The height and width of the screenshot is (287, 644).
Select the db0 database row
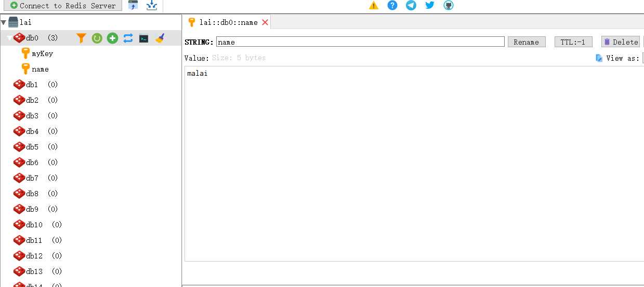[x=90, y=38]
